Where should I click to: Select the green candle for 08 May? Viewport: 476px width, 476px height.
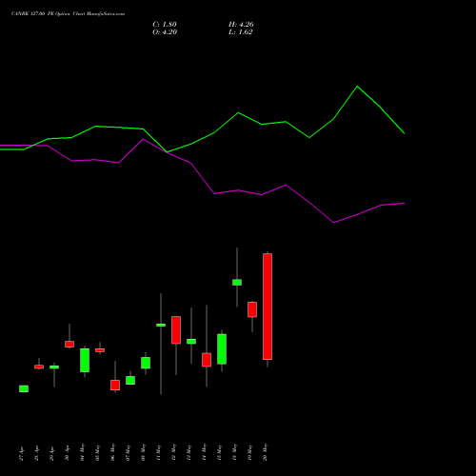(x=146, y=363)
